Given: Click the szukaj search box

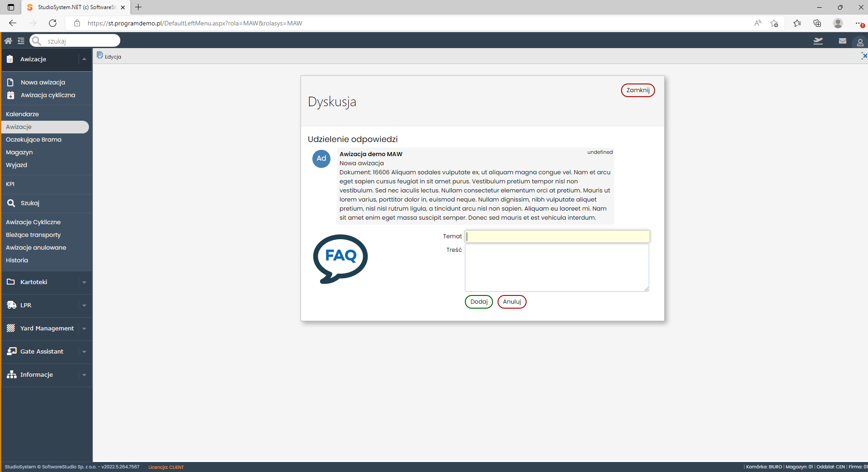Looking at the screenshot, I should (75, 41).
